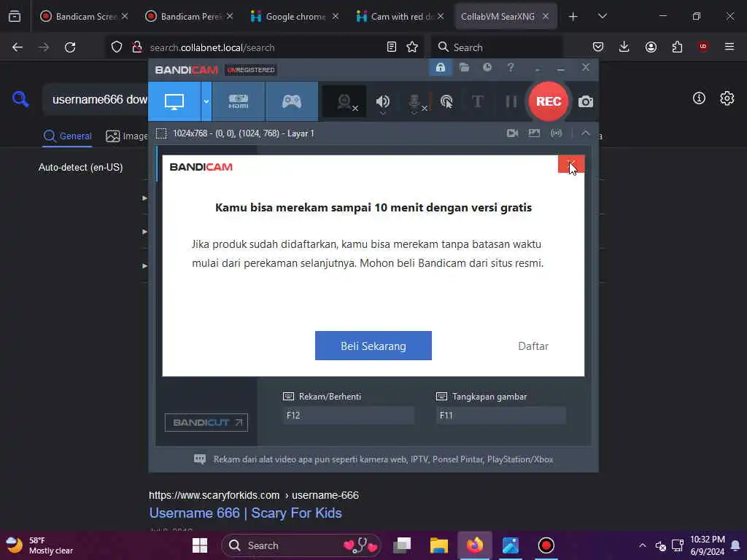The width and height of the screenshot is (747, 560).
Task: Switch to game recording mode (gamepad icon)
Action: pos(292,101)
